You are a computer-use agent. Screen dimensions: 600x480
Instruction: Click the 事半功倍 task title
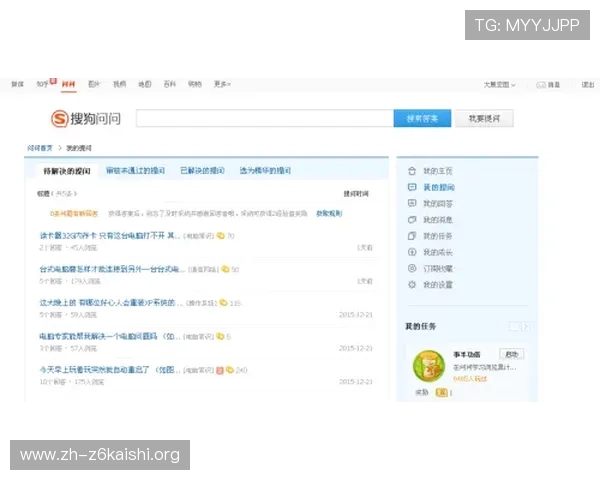(x=466, y=354)
